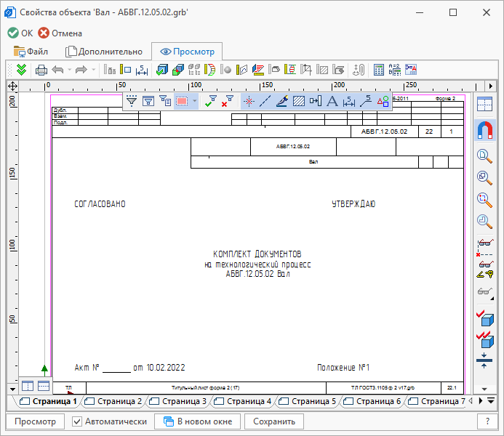Viewport: 504px width, 436px height.
Task: Click the Отмена cancel button
Action: 60,33
